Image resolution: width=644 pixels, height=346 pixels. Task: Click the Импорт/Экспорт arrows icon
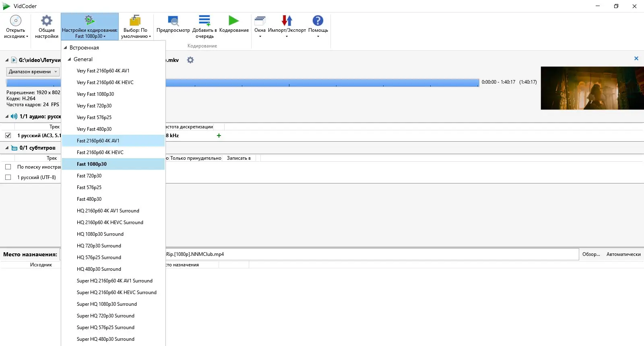(x=287, y=21)
